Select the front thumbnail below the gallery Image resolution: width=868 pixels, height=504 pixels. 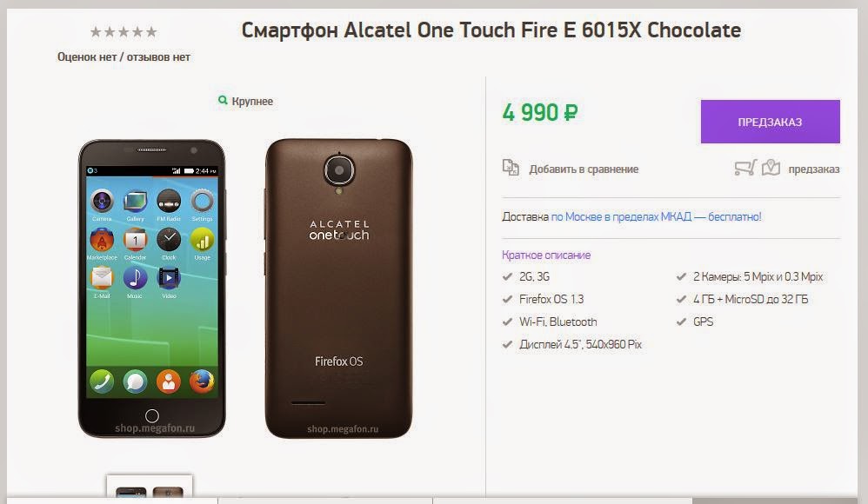pos(130,492)
